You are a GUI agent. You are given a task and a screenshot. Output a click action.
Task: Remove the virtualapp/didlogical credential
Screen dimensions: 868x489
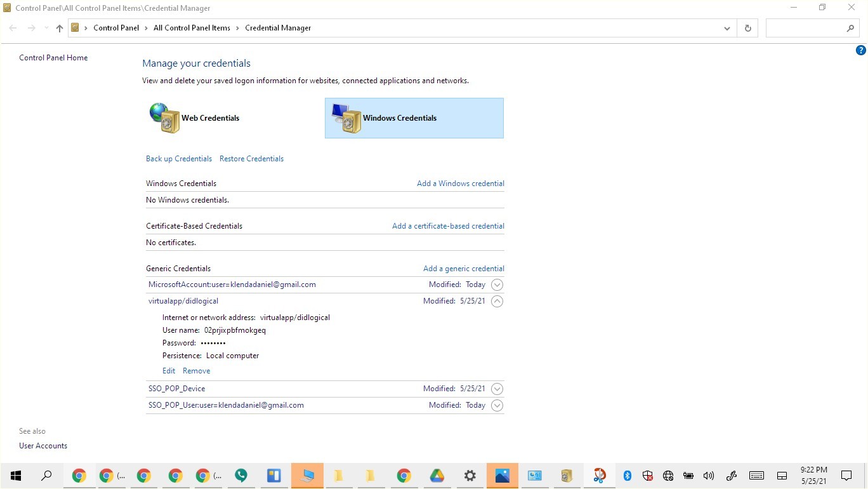(197, 371)
